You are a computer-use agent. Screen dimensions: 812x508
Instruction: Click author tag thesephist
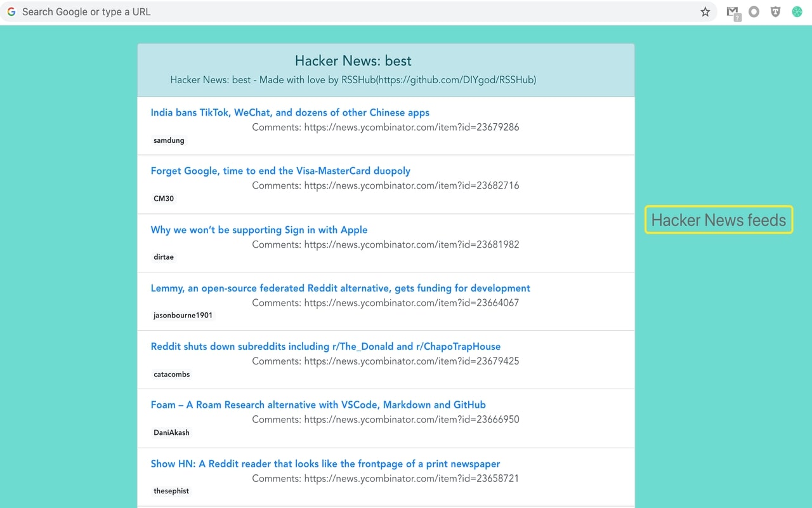click(x=171, y=491)
